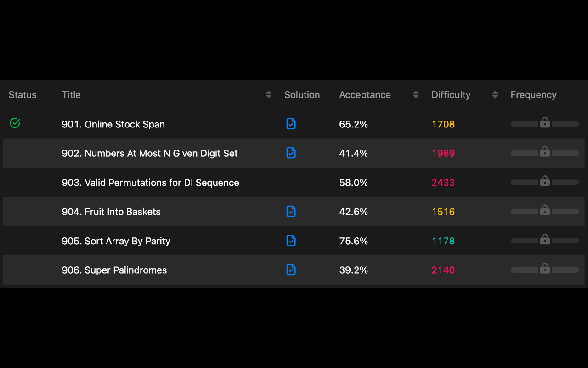This screenshot has width=588, height=368.
Task: Open problem 903. Valid Permutations for DI Sequence
Action: tap(150, 183)
